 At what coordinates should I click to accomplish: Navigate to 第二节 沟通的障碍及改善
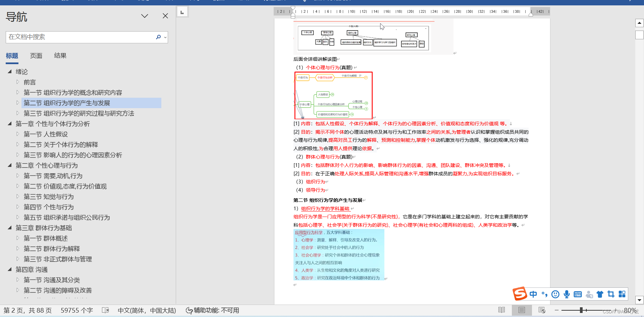point(58,290)
